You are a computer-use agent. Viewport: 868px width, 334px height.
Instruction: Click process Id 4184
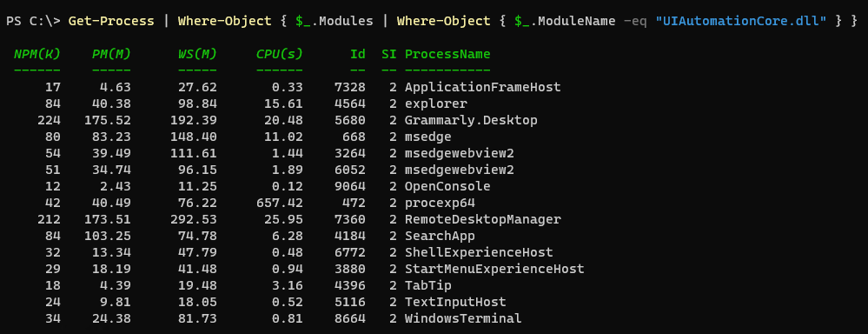pyautogui.click(x=350, y=236)
